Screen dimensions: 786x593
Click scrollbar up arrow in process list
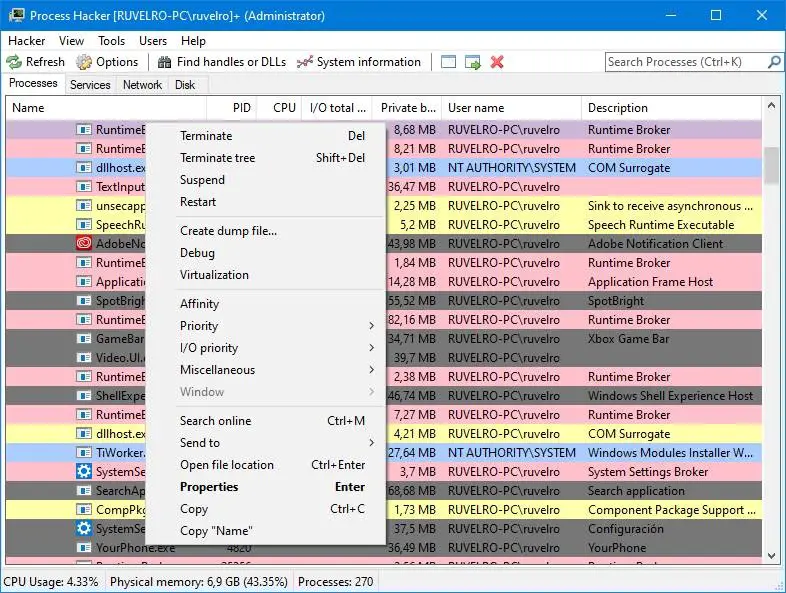click(x=771, y=106)
